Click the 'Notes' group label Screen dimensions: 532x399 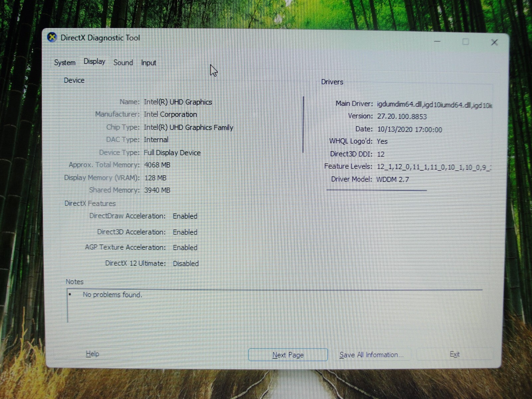[x=74, y=282]
